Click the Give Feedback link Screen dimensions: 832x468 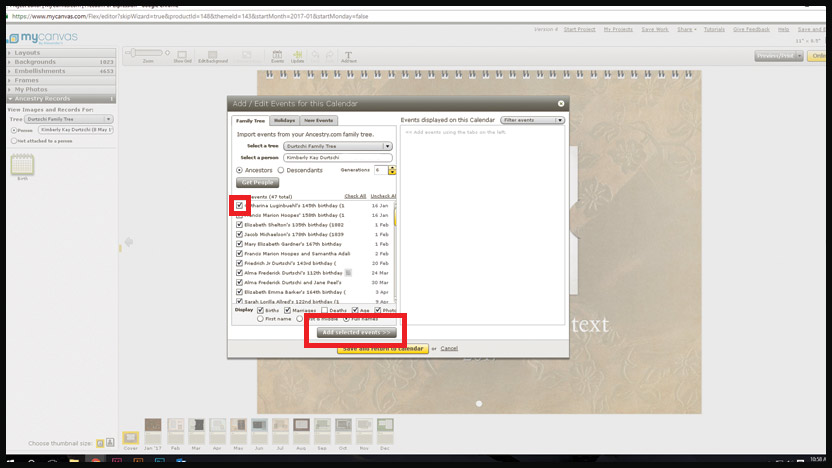(x=751, y=29)
